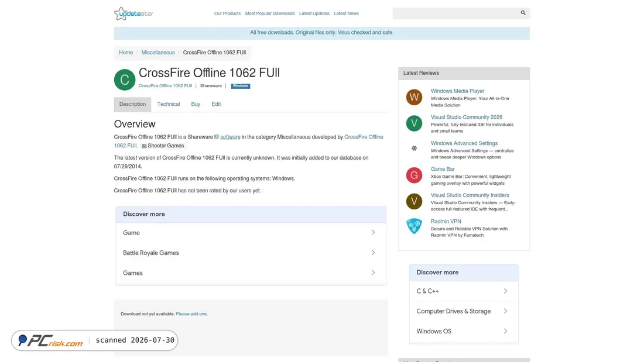644x362 pixels.
Task: Go to Miscellaneous breadcrumb
Action: 157,53
